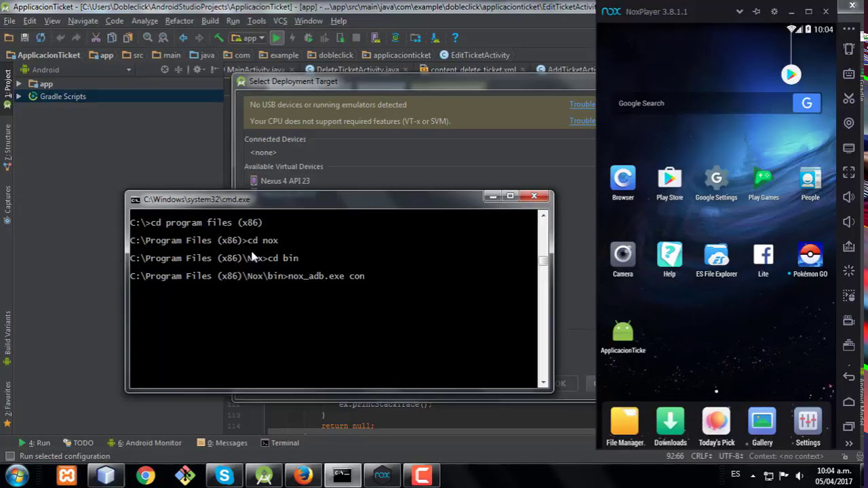
Task: Expand more Nox sidebar tools arrows
Action: coord(849,443)
